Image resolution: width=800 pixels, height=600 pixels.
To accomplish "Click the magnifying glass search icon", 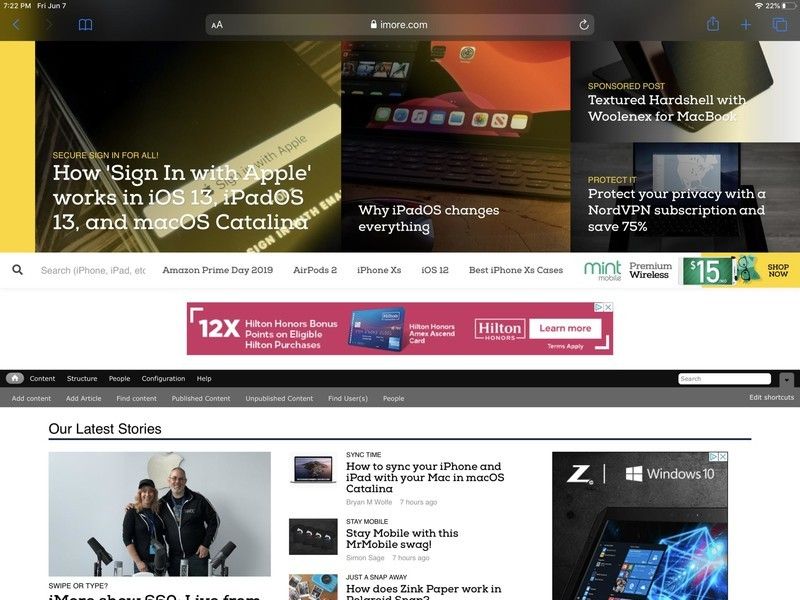I will 17,270.
